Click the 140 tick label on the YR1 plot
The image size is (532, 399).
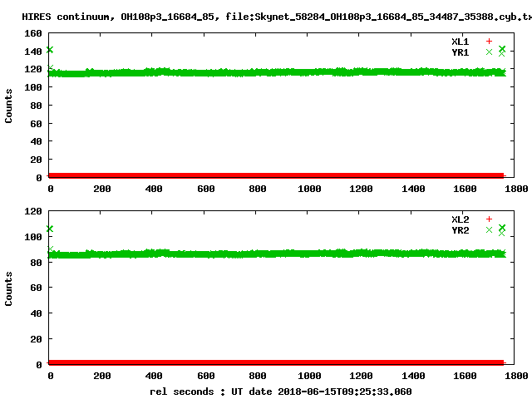click(x=33, y=52)
